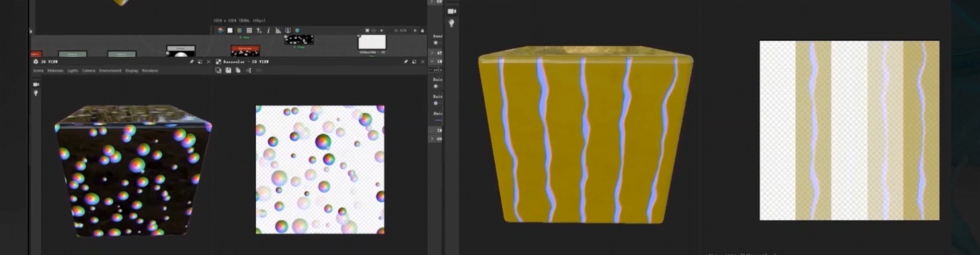The image size is (980, 255).
Task: Open the Scene menu in 3D View
Action: pyautogui.click(x=38, y=71)
